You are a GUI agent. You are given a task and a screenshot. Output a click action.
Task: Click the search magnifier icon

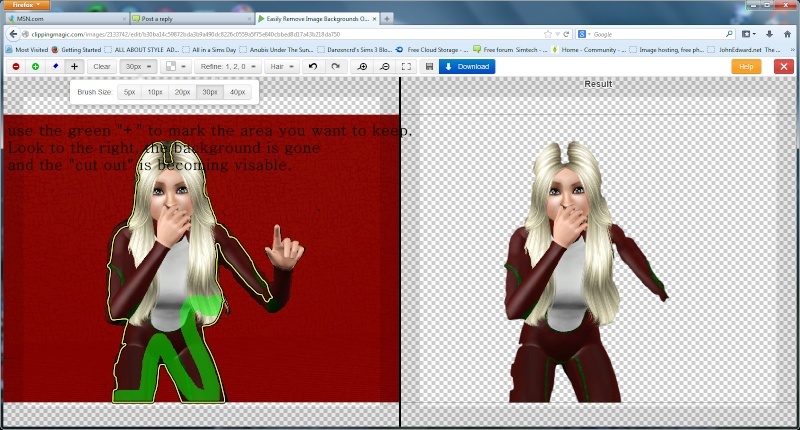point(729,34)
